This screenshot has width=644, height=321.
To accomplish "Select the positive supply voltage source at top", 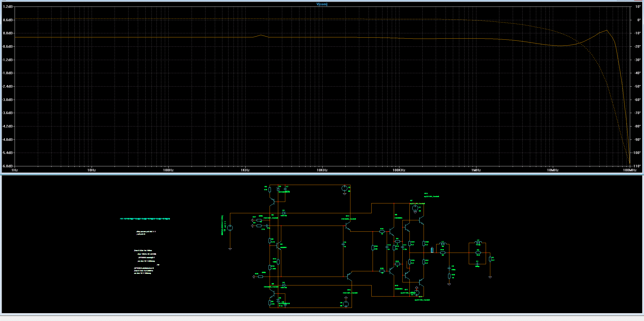I will (x=344, y=188).
